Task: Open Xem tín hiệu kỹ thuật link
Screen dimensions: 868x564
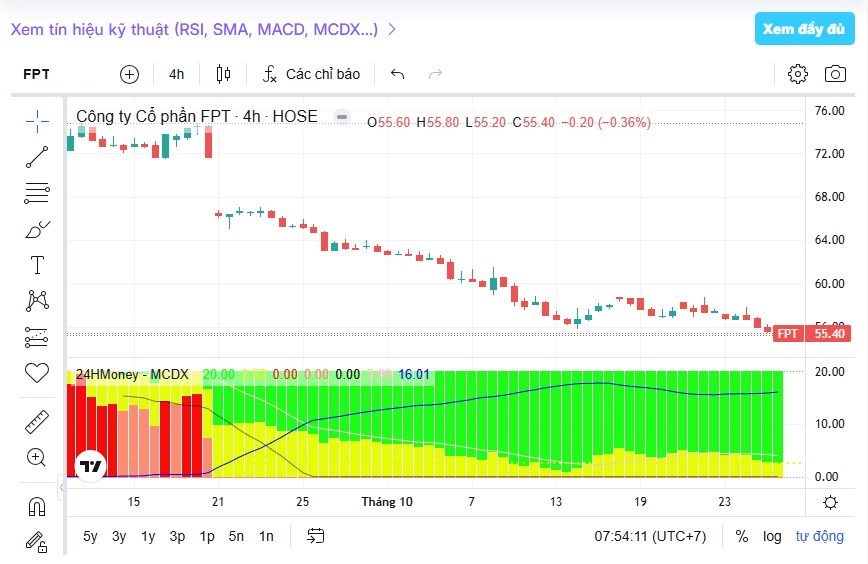Action: point(203,29)
